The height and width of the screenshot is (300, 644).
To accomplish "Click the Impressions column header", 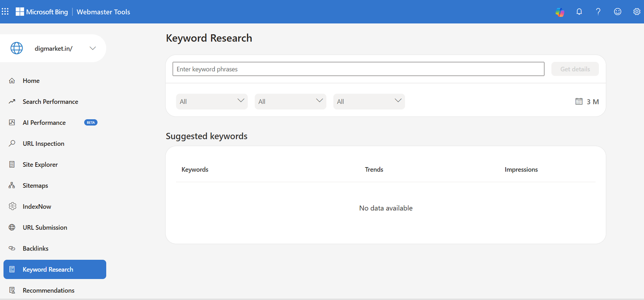I will (521, 170).
